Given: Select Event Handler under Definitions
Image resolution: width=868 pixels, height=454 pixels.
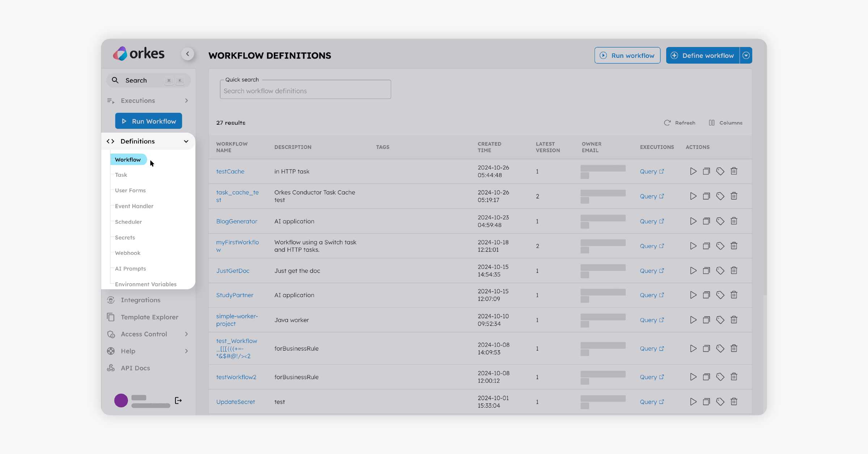Looking at the screenshot, I should pos(134,206).
